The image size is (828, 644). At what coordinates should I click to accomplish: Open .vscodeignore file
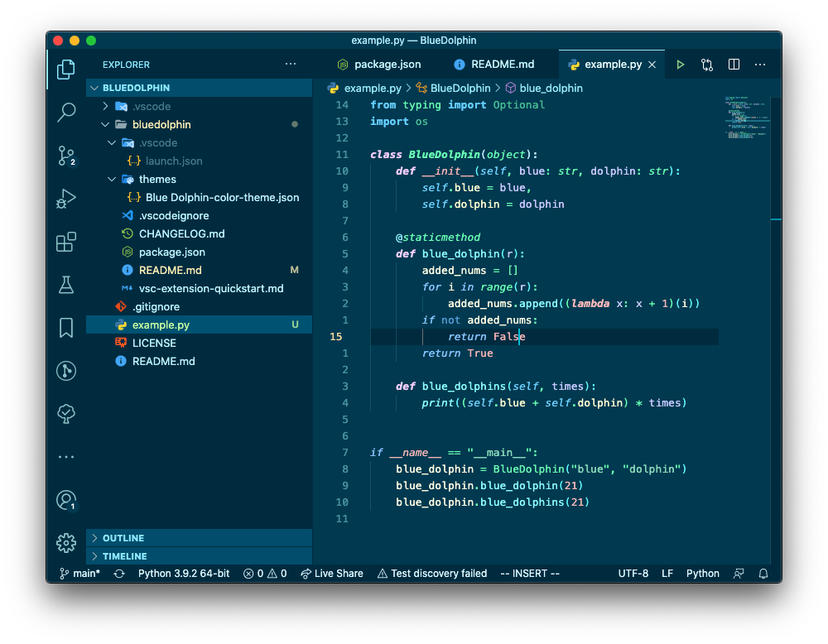click(x=199, y=215)
